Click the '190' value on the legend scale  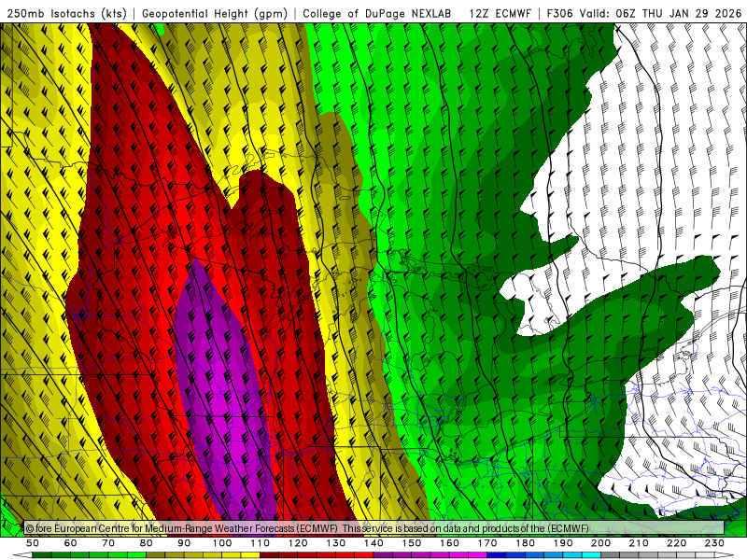point(563,543)
